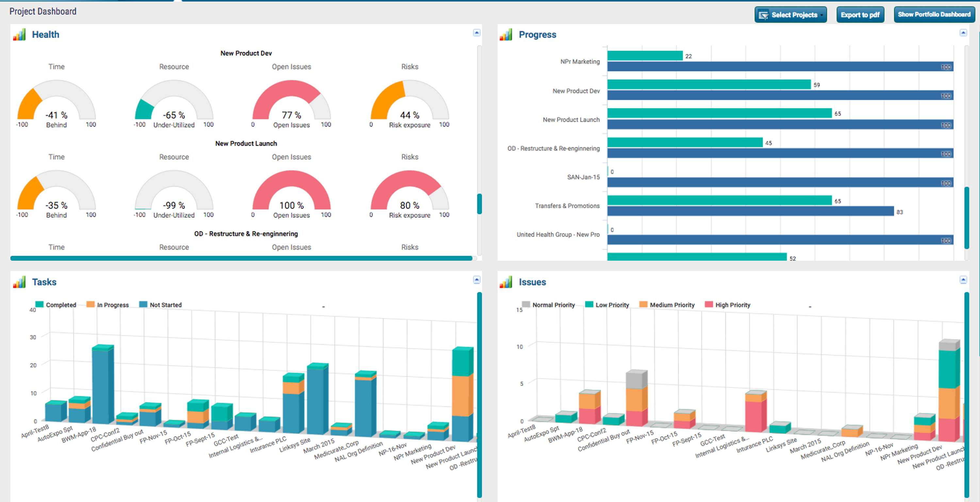Click the Export to pdf button

(860, 15)
